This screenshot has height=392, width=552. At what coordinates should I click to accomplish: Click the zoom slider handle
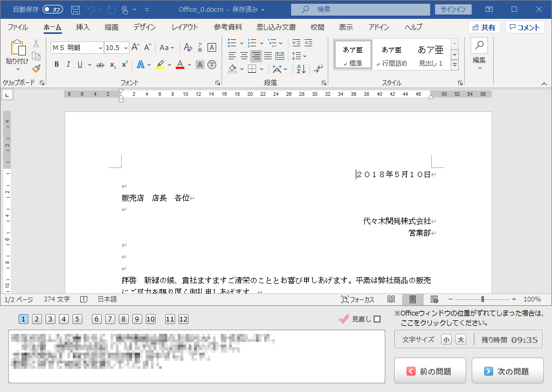[x=482, y=299]
